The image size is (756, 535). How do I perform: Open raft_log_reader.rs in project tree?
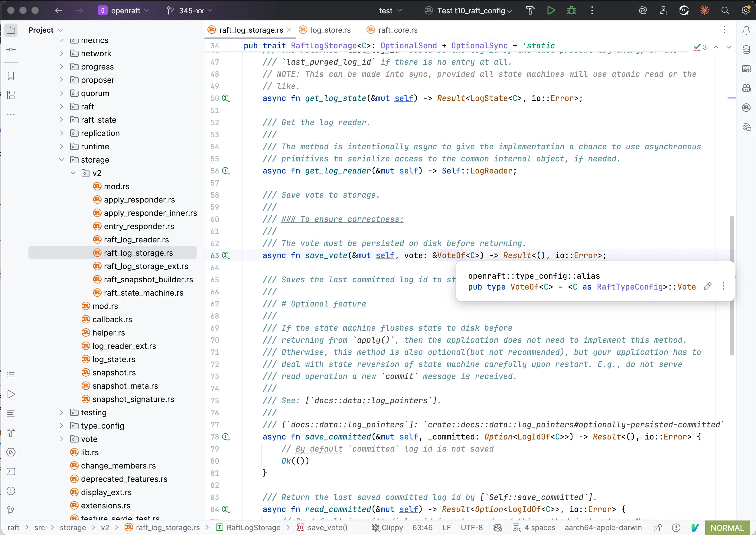pos(136,239)
